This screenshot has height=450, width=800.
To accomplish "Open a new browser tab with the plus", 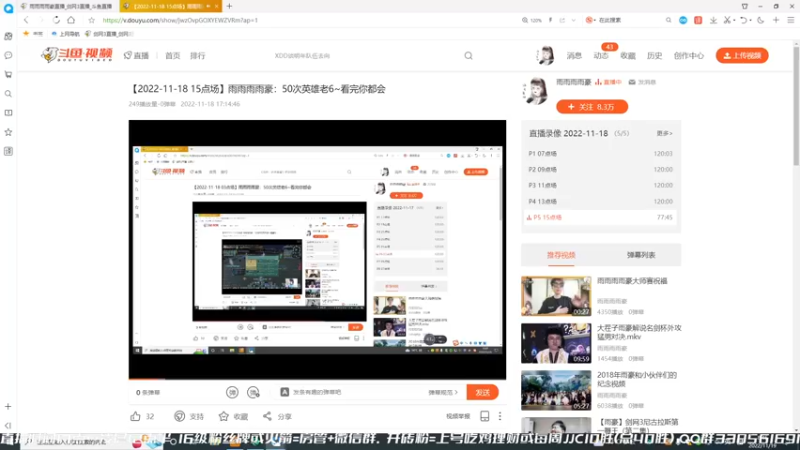I will coord(230,6).
